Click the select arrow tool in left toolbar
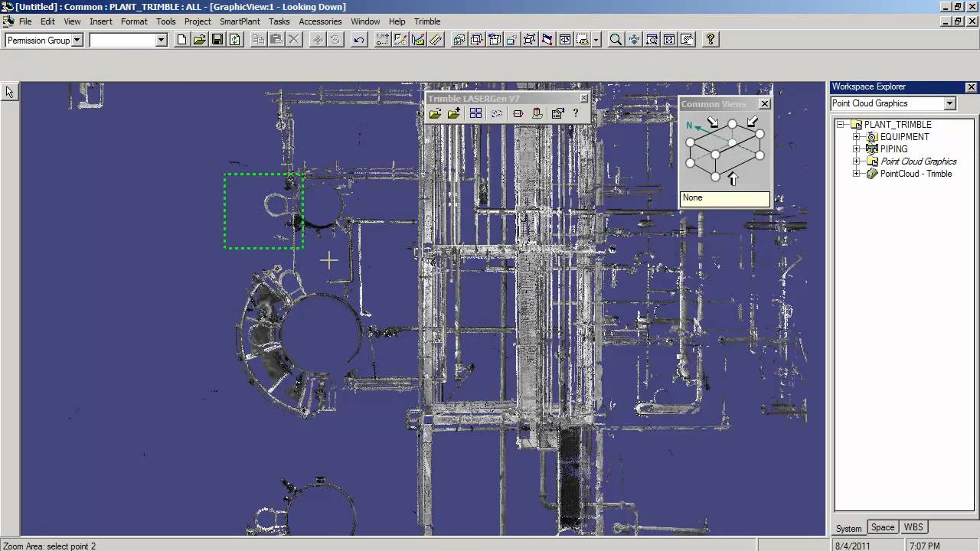Viewport: 980px width, 551px height. pos(9,92)
